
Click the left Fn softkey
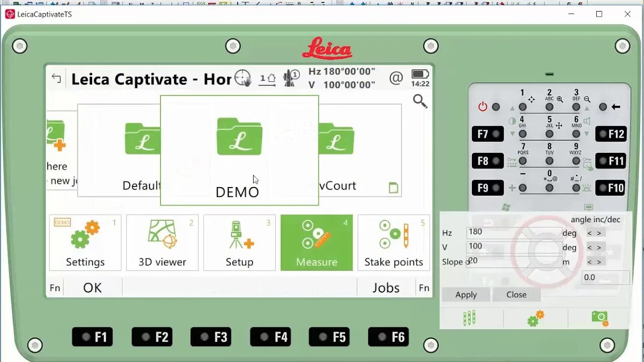55,288
